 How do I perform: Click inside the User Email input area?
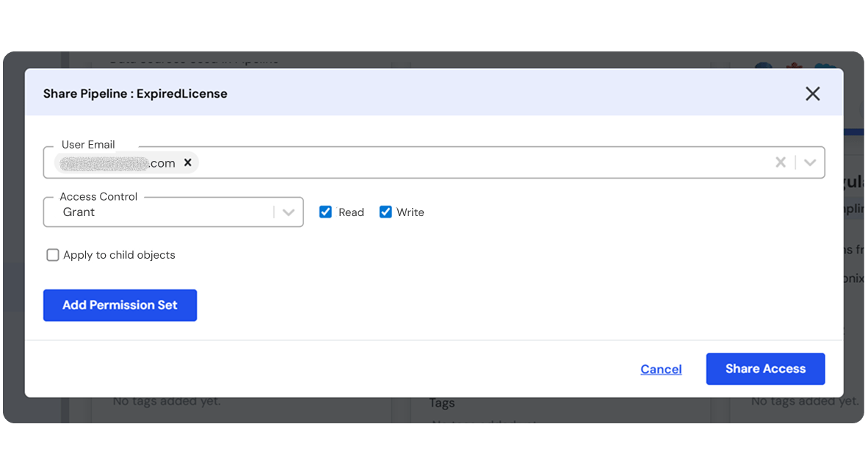(x=477, y=162)
